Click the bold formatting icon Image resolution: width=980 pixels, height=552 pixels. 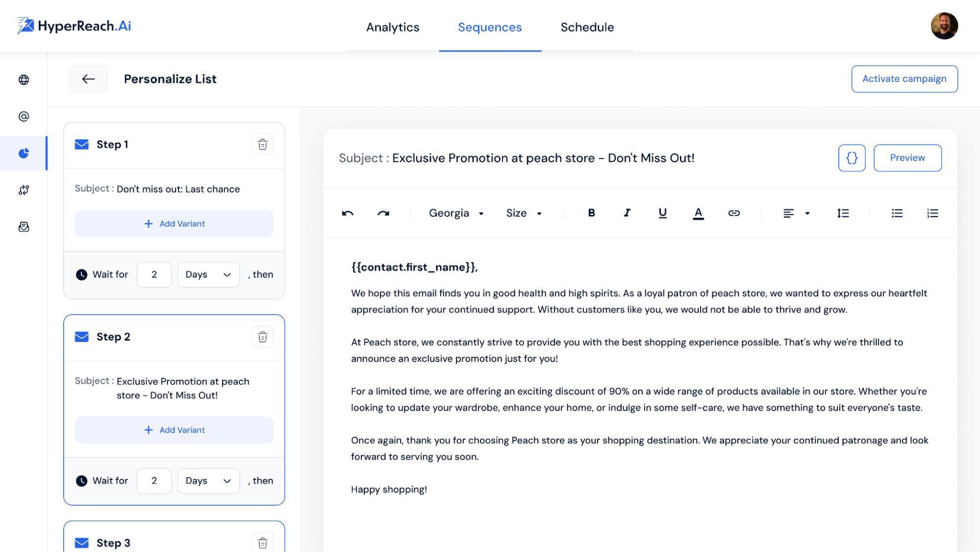click(x=591, y=212)
